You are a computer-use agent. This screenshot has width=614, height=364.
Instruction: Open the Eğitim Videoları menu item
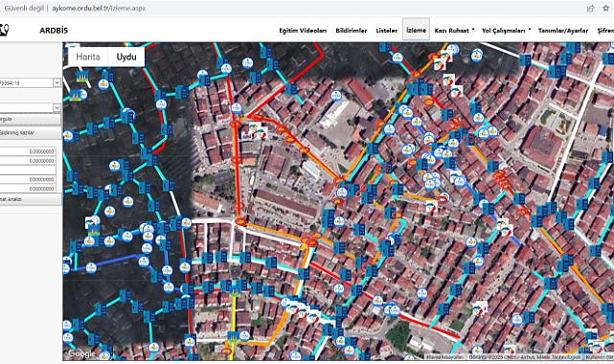[303, 30]
